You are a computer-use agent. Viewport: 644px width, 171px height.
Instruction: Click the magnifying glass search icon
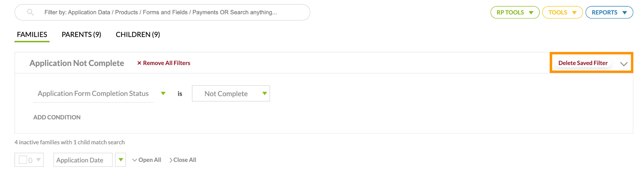(30, 12)
